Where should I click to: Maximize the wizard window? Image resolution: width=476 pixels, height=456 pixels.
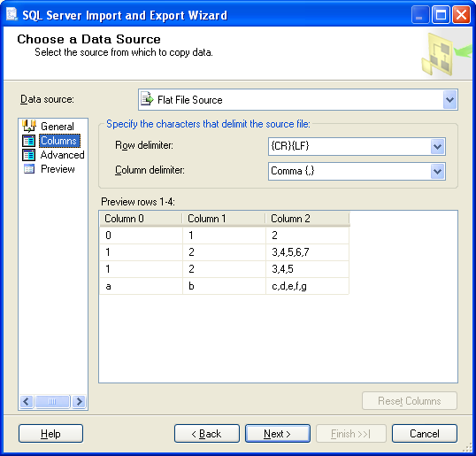click(x=441, y=14)
